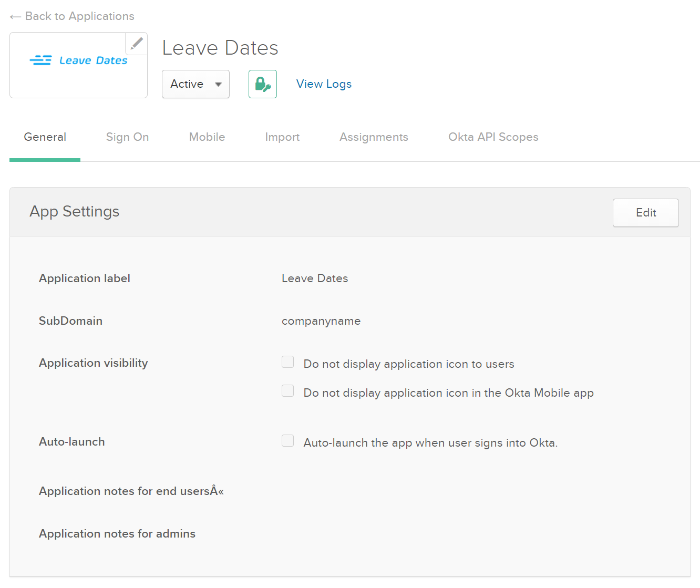Open the Mobile tab
Image resolution: width=700 pixels, height=588 pixels.
click(207, 137)
